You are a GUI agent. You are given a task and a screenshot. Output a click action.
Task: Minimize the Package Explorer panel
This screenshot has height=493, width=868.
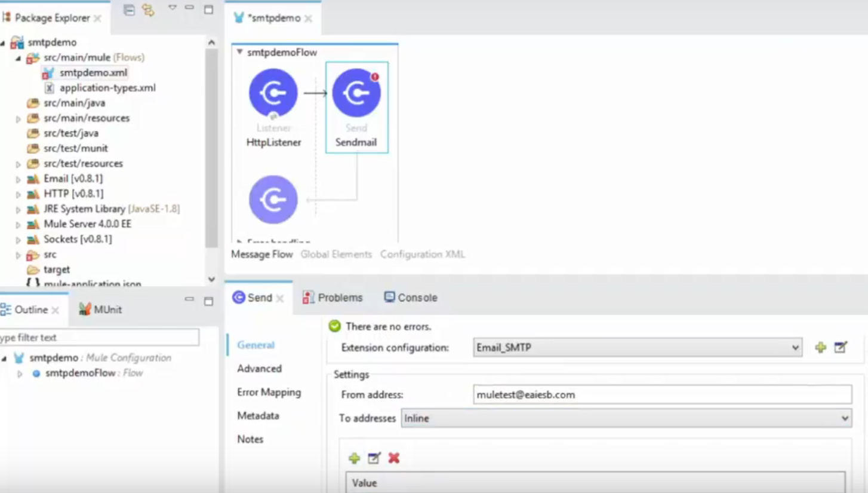[x=190, y=8]
